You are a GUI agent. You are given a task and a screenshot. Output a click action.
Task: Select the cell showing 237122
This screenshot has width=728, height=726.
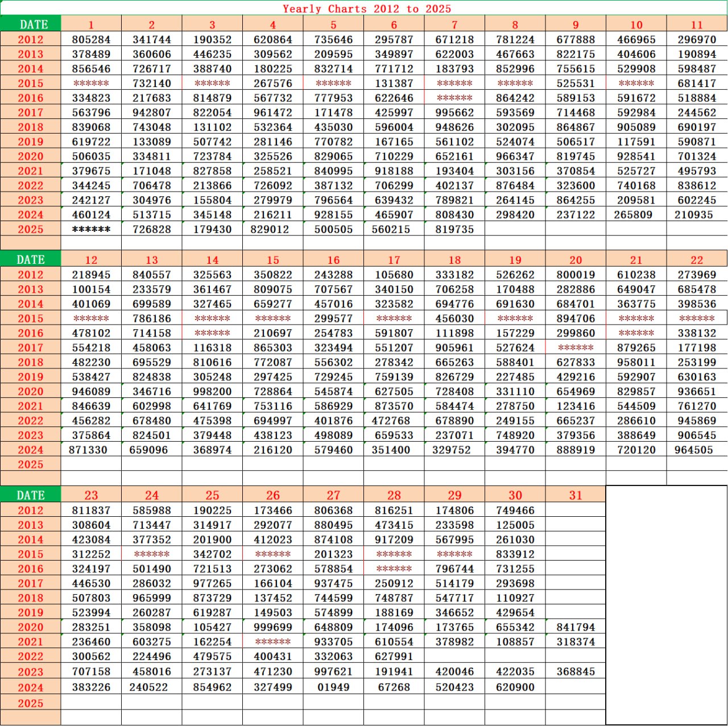(x=576, y=214)
